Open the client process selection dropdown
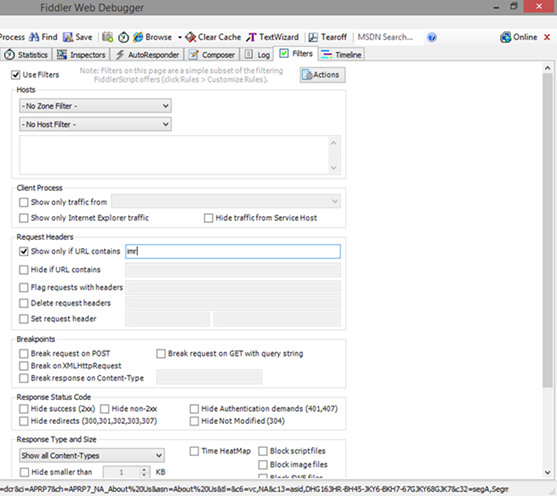 [226, 201]
